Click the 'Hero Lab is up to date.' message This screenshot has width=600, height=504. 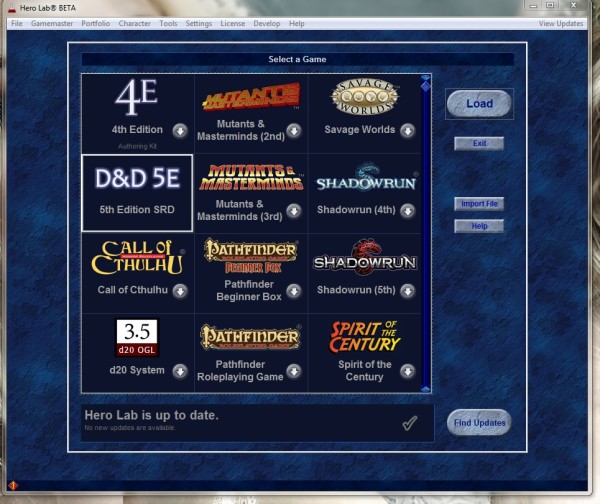(x=152, y=415)
